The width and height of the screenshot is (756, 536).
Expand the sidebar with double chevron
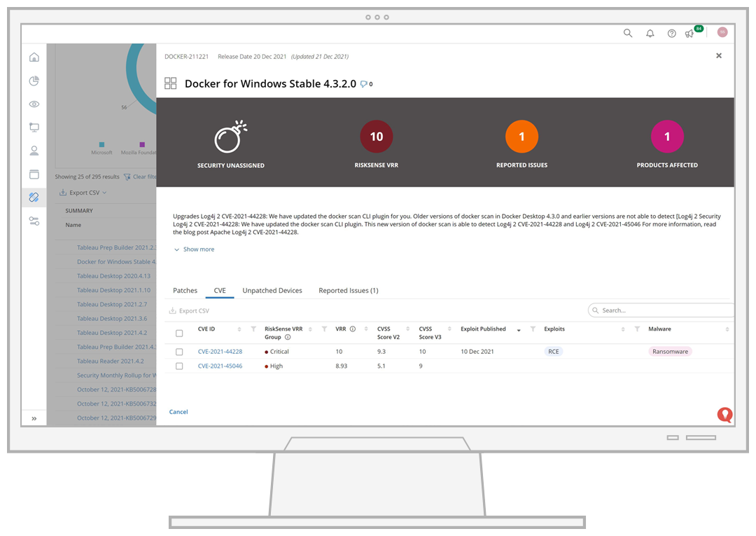34,418
